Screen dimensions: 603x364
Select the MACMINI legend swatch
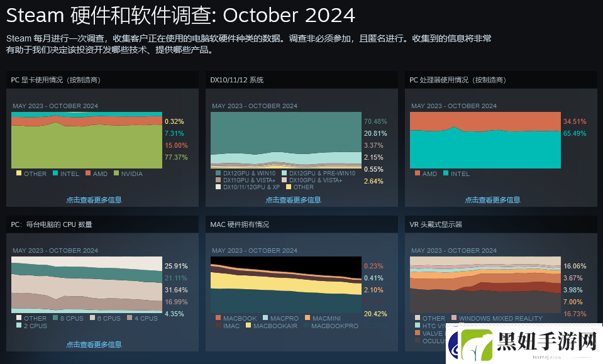(307, 317)
